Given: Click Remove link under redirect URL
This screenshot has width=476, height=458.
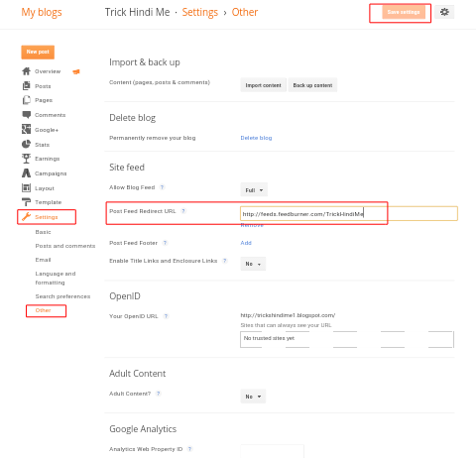Looking at the screenshot, I should (252, 225).
